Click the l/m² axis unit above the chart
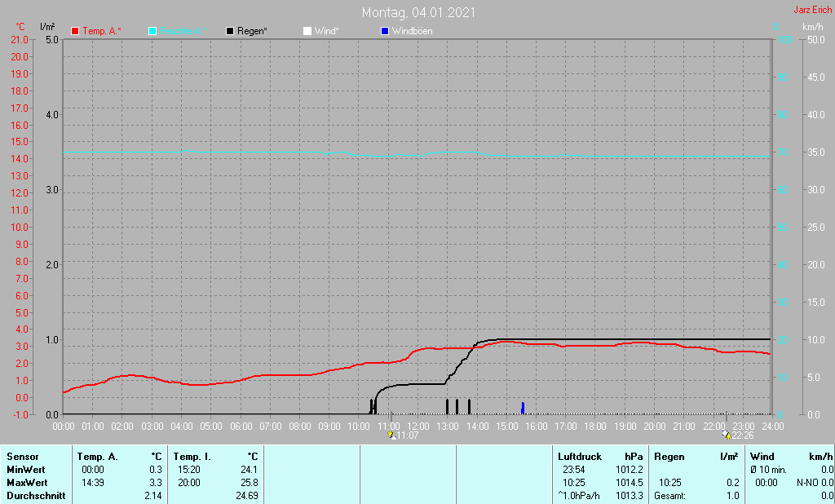The width and height of the screenshot is (835, 504). (47, 27)
